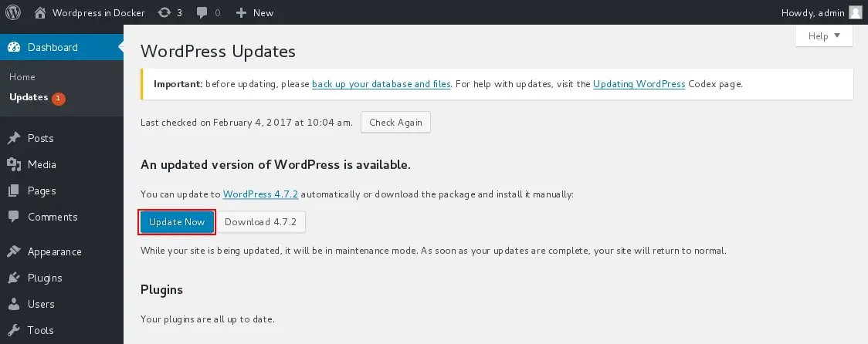Click the home icon beside site name
The height and width of the screenshot is (344, 868).
40,12
